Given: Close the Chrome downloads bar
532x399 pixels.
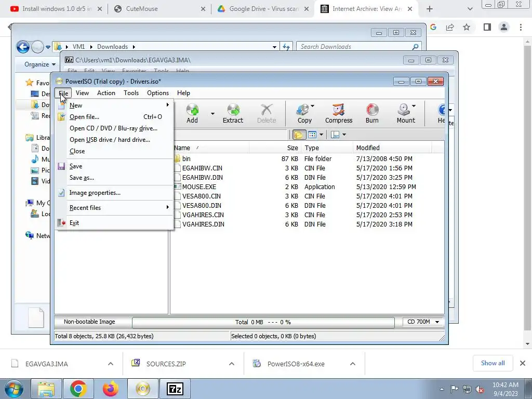Looking at the screenshot, I should coord(523,363).
